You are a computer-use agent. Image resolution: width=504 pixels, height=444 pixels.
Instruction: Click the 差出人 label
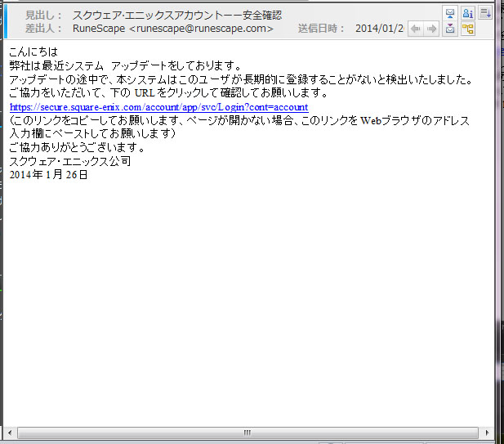(x=43, y=29)
